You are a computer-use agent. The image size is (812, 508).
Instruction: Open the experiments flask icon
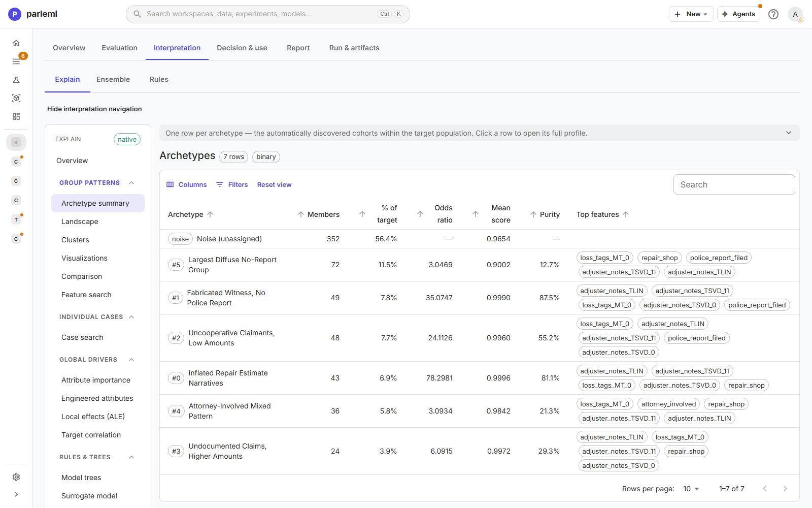(16, 80)
